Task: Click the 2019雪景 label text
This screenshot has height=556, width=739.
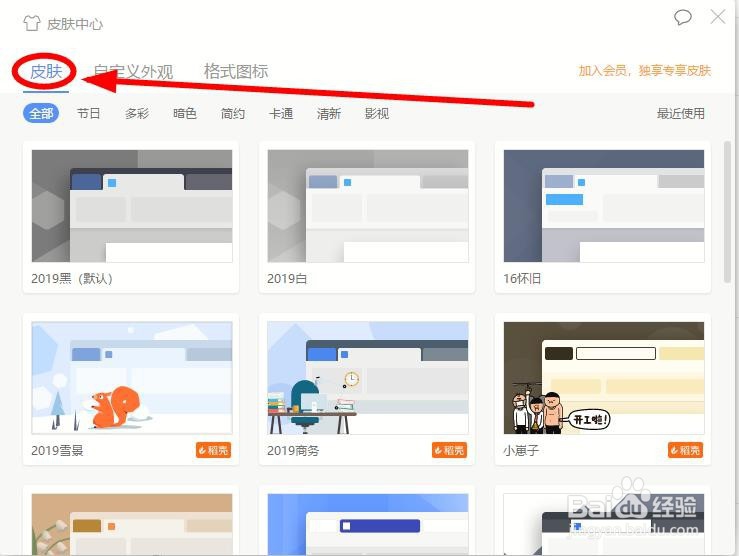Action: point(57,450)
